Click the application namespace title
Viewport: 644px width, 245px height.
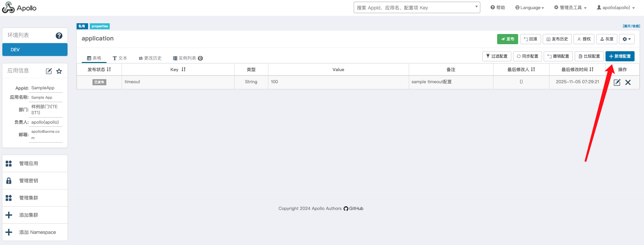(98, 38)
